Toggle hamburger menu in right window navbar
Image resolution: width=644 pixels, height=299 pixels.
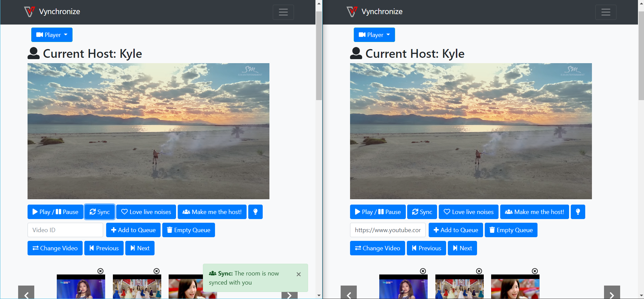pyautogui.click(x=606, y=12)
